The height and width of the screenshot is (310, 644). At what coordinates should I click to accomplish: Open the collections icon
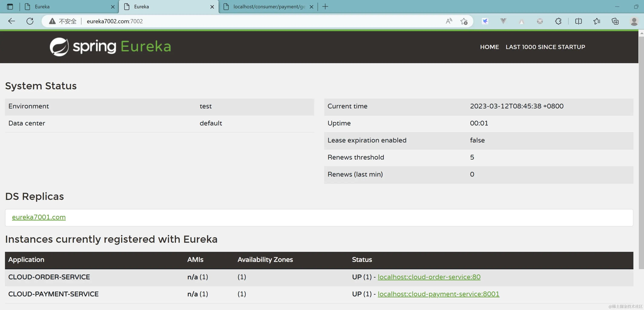tap(615, 21)
